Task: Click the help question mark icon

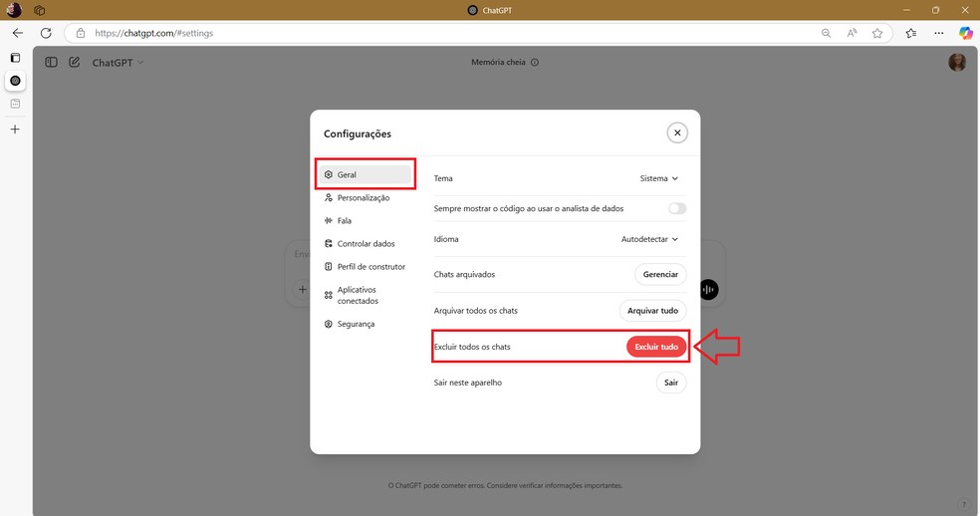Action: 964,505
